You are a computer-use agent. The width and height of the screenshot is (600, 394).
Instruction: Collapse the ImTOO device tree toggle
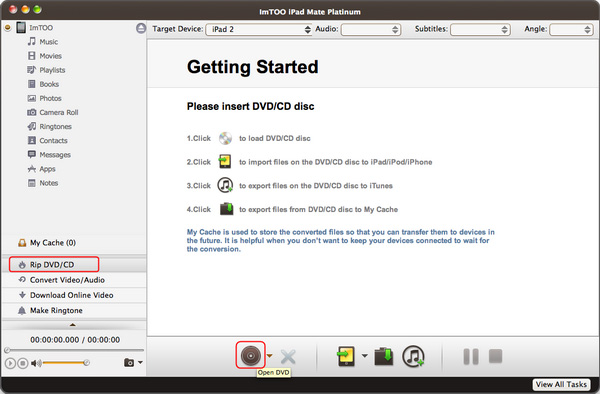(8, 28)
